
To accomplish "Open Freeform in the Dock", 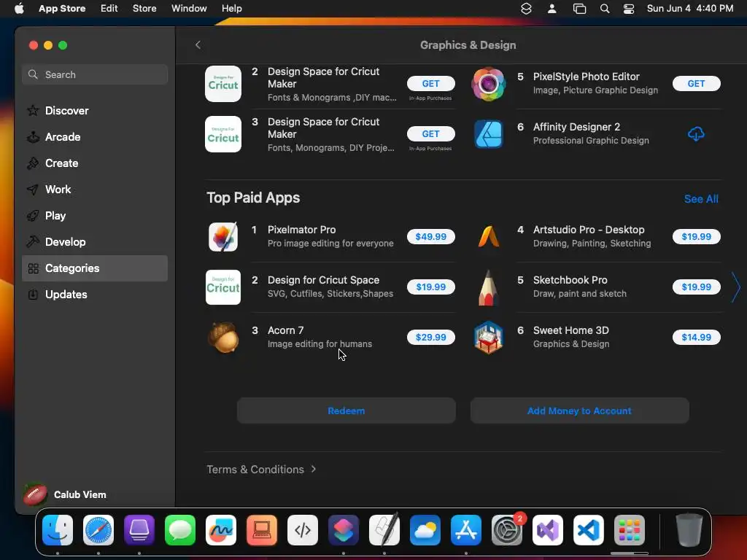I will [x=221, y=530].
